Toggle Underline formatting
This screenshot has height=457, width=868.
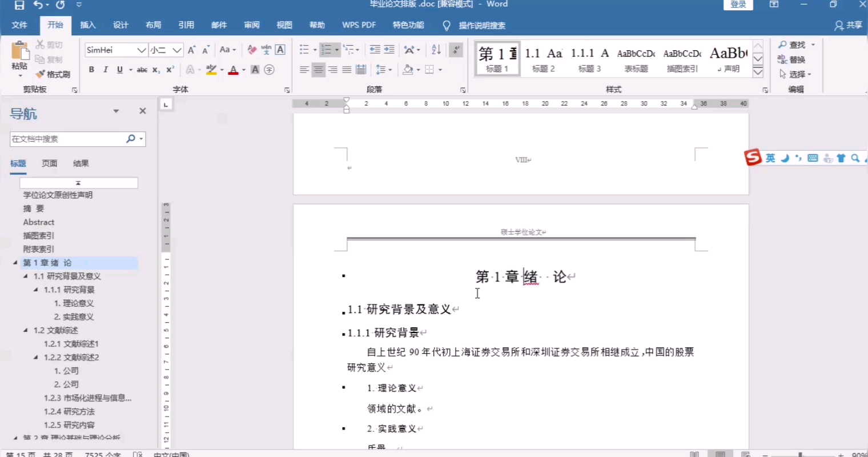point(120,70)
